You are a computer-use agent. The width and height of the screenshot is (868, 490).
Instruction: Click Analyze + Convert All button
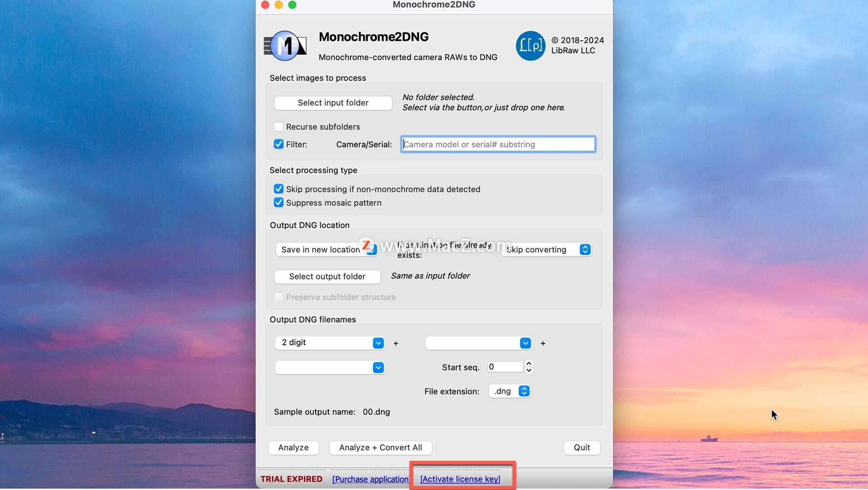click(381, 447)
